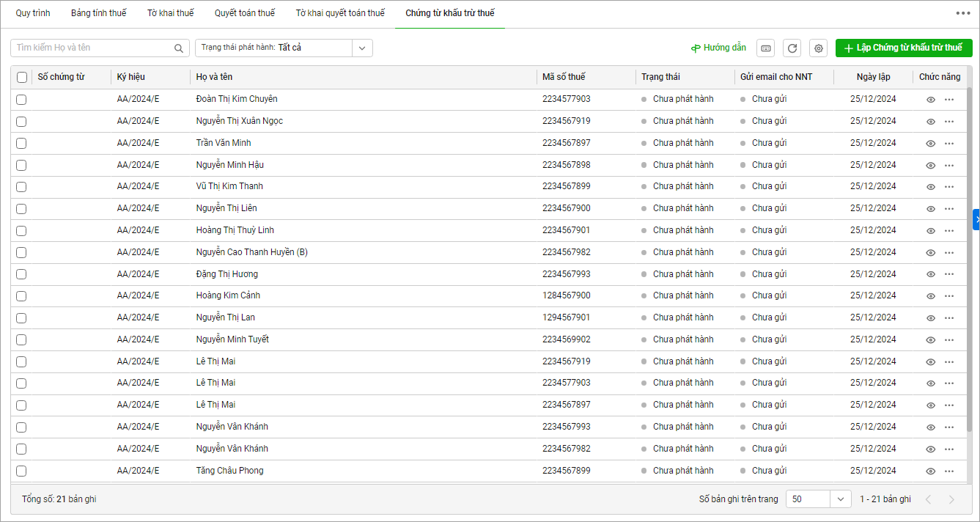This screenshot has height=522, width=980.
Task: Go to the next page arrow
Action: (951, 499)
